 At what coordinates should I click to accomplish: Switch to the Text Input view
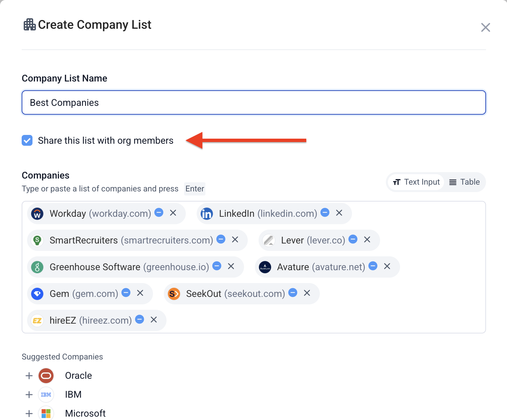(x=416, y=182)
